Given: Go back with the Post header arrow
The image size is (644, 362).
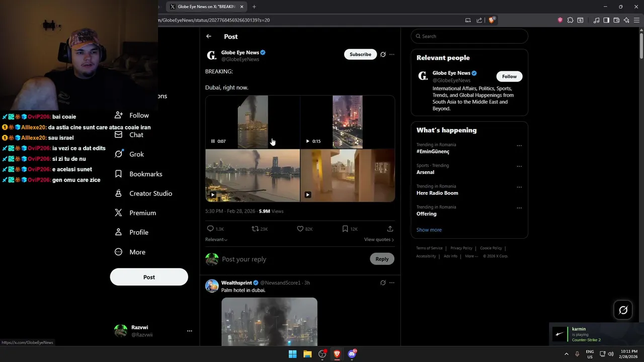Looking at the screenshot, I should point(208,36).
